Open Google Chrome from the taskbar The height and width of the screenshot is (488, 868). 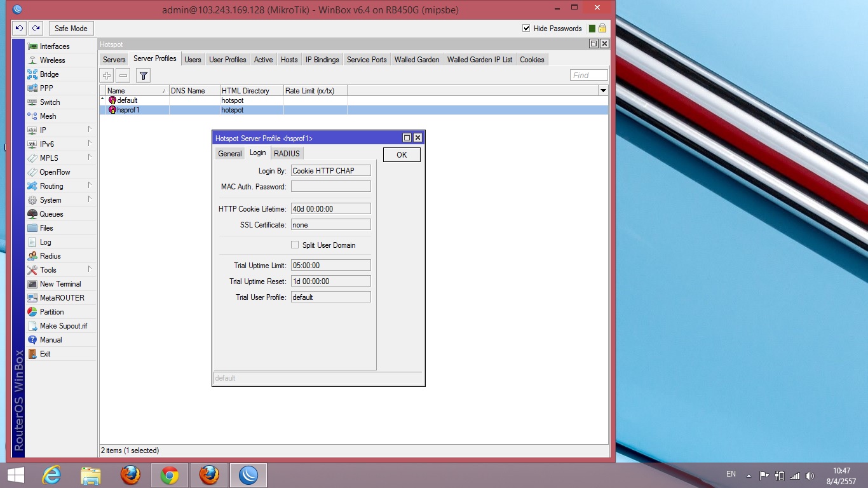170,475
